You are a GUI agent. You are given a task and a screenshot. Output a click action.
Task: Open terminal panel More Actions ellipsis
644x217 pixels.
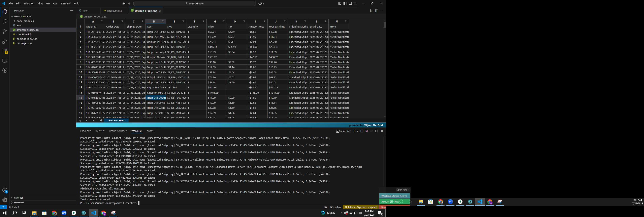372,131
